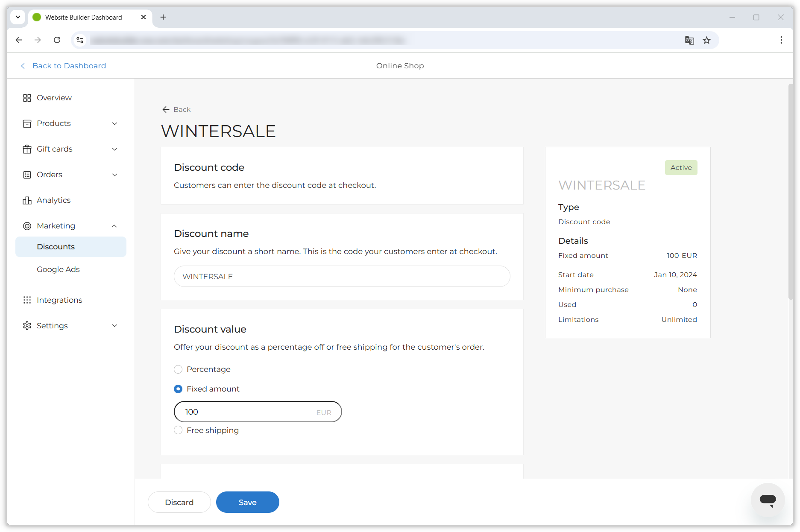Click the translate page icon in address bar
Viewport: 800px width, 532px height.
[x=689, y=40]
